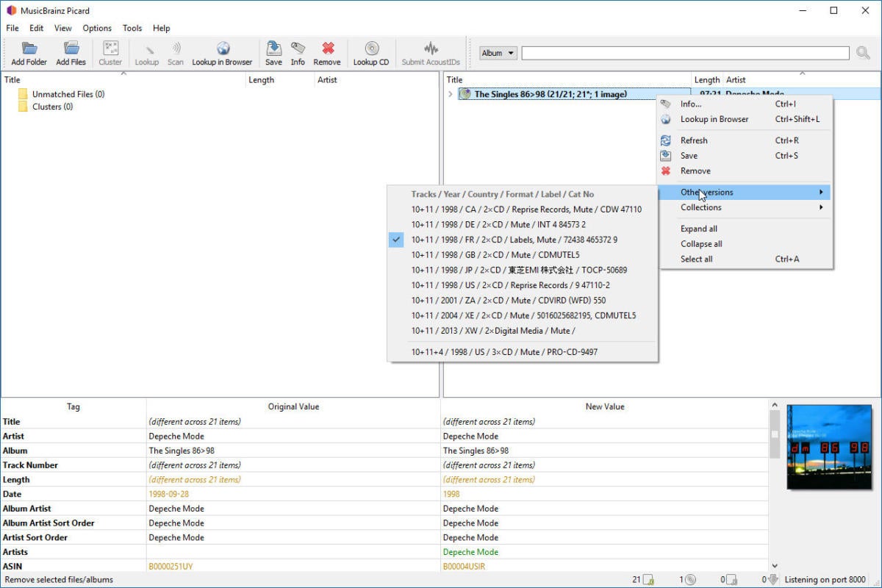Choose Info... from context menu
Screen dimensions: 882x588
pos(745,104)
